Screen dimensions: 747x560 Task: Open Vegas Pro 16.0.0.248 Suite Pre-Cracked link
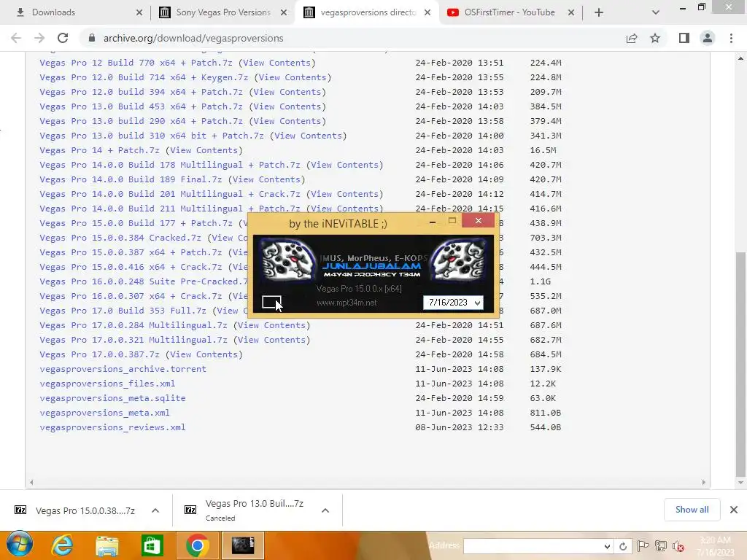[x=144, y=281]
